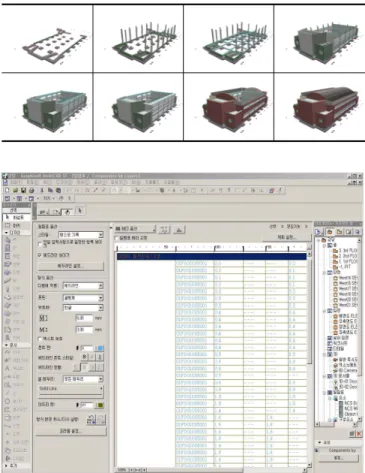
Task: Toggle the checkbox below the scheme dropdown
Action: [117, 238]
